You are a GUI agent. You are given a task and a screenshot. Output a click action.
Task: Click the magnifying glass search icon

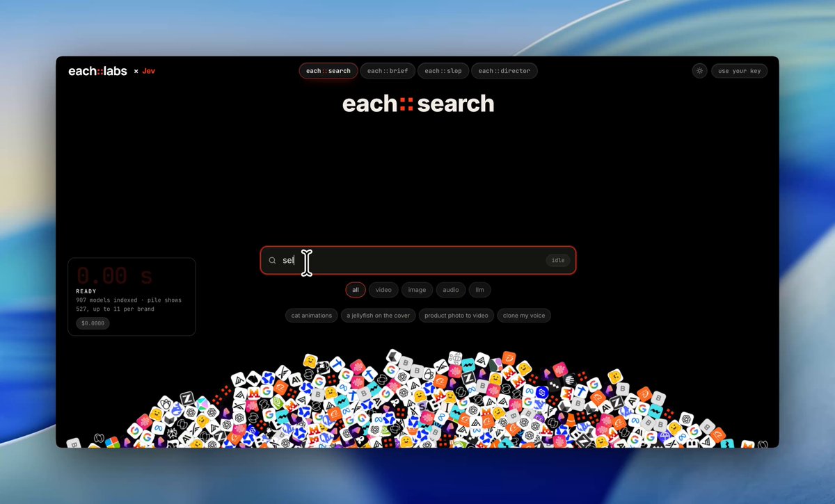272,261
